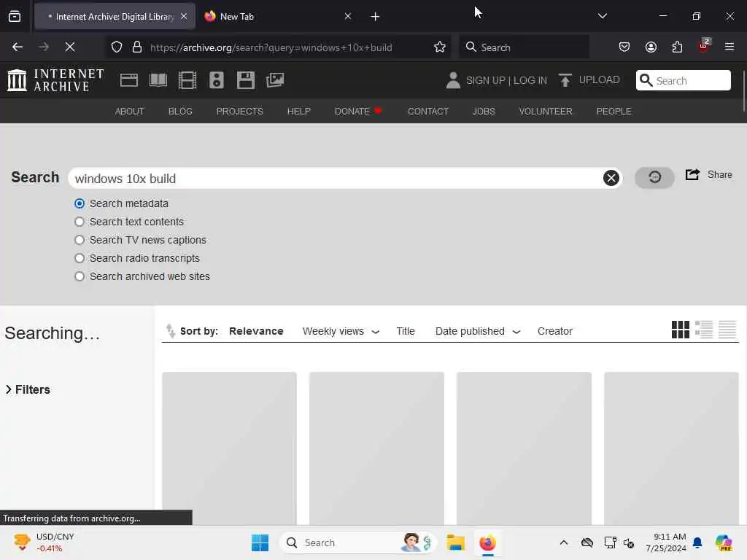The image size is (747, 560).
Task: Open File Explorer from taskbar
Action: click(455, 542)
